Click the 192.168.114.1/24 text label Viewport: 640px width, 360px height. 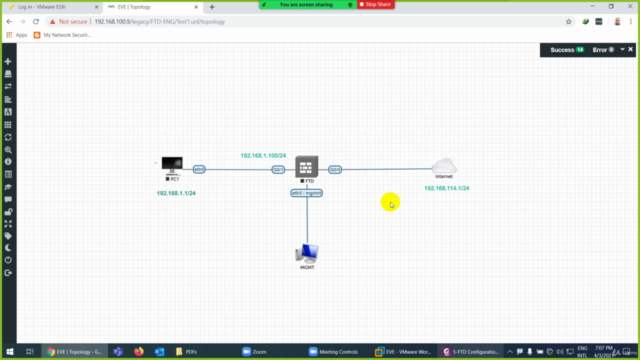pos(447,188)
